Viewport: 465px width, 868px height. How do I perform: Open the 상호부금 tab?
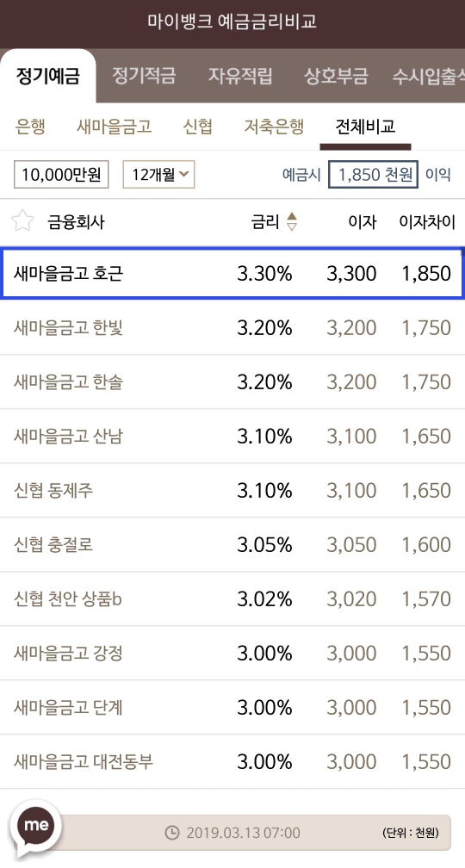tap(336, 76)
